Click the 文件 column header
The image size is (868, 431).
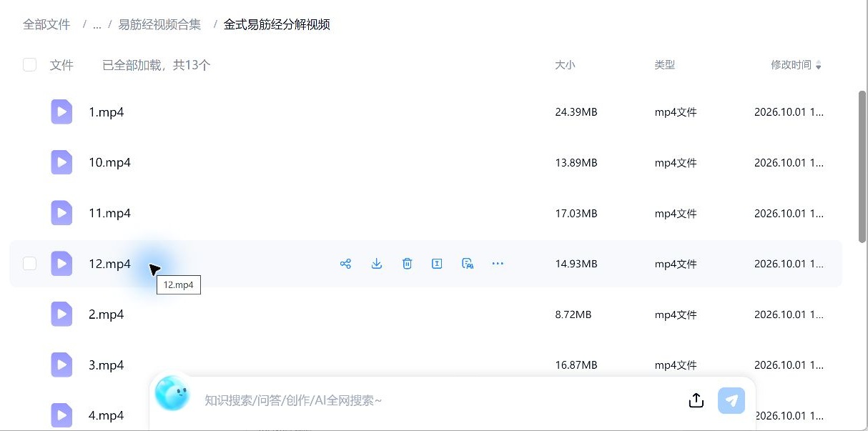click(x=61, y=65)
